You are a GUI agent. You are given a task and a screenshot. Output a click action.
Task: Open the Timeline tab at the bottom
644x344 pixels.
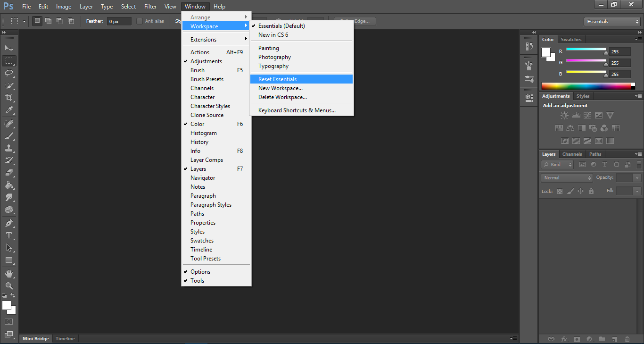point(65,339)
